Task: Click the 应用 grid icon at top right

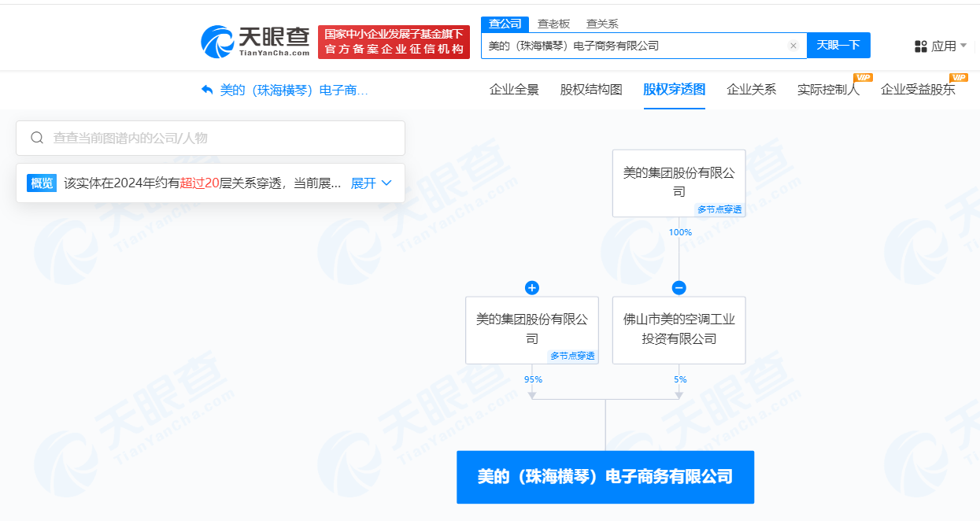Action: pyautogui.click(x=920, y=46)
